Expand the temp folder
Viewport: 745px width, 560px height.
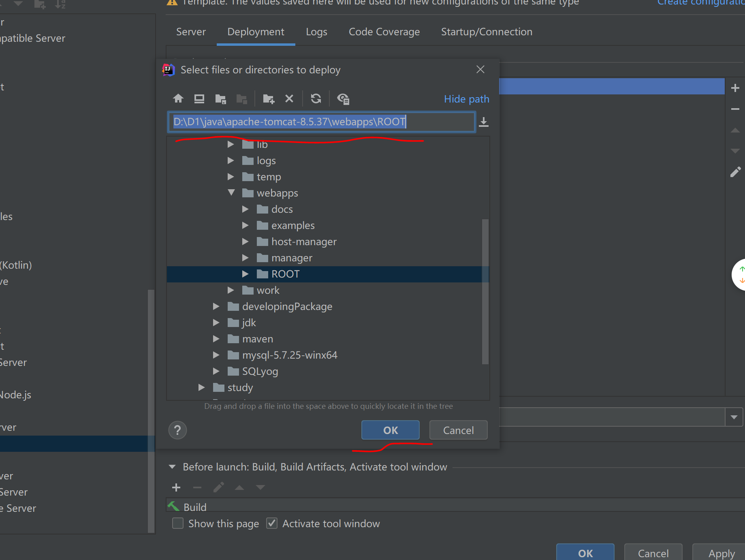pos(231,177)
